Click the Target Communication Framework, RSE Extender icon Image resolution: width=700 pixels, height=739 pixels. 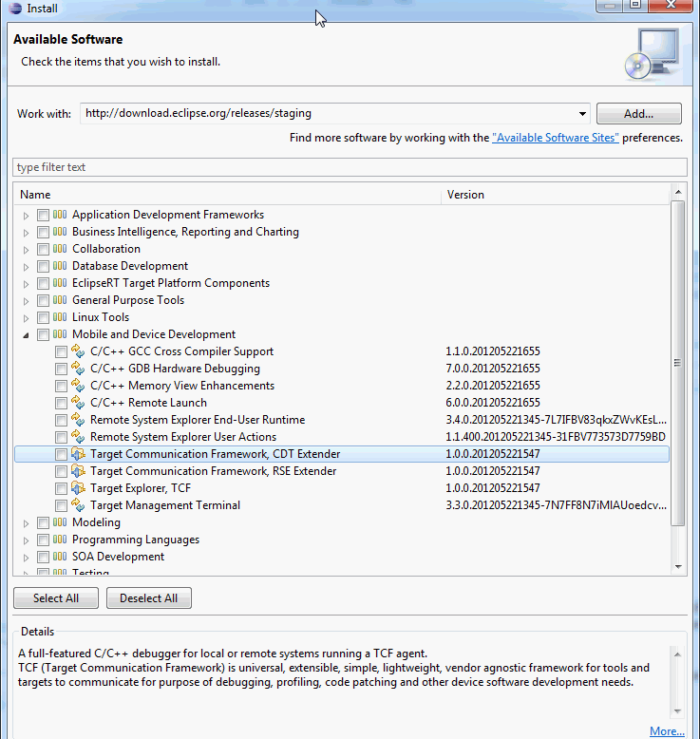coord(78,471)
